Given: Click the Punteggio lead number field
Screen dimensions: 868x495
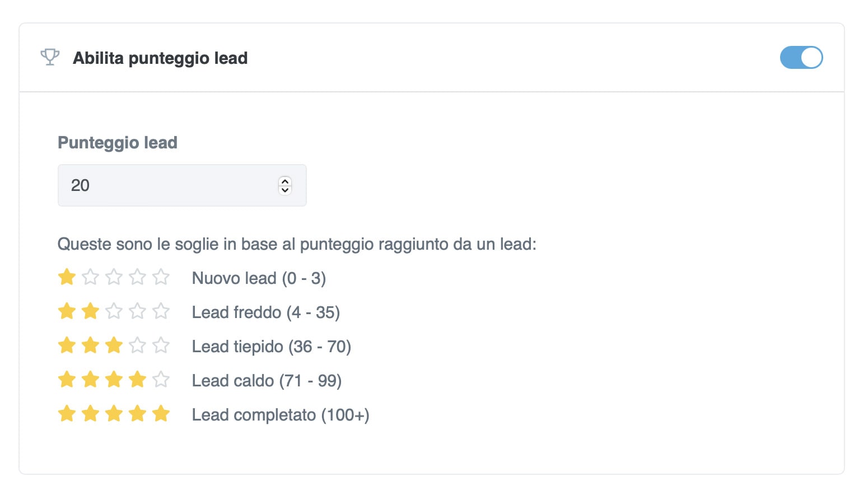Looking at the screenshot, I should 168,185.
